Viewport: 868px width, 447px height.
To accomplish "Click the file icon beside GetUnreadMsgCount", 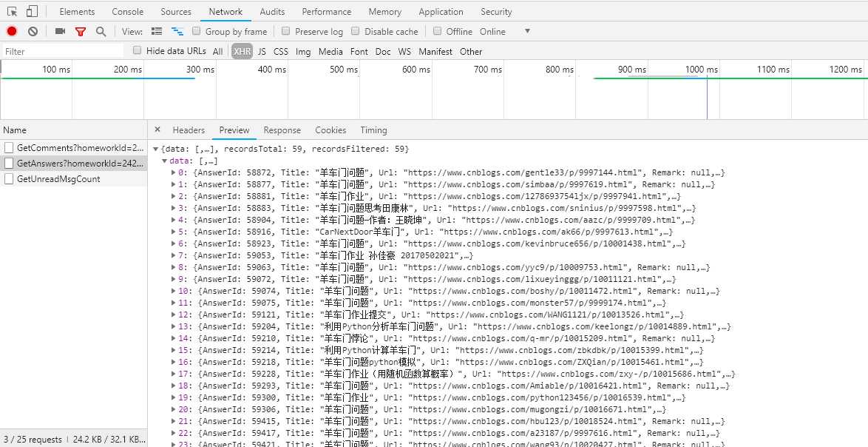I will coord(8,179).
